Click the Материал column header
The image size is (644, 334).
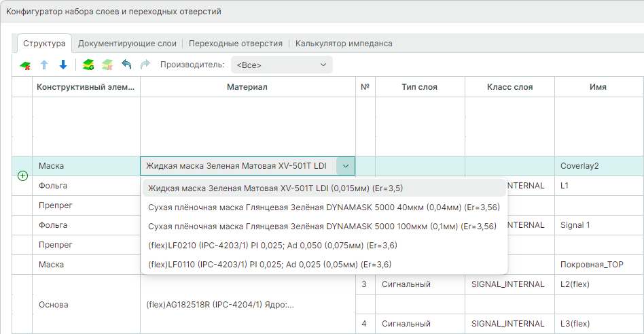coord(247,87)
